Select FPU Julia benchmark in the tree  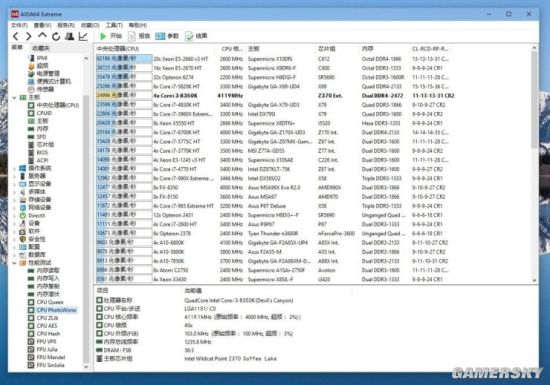click(47, 349)
